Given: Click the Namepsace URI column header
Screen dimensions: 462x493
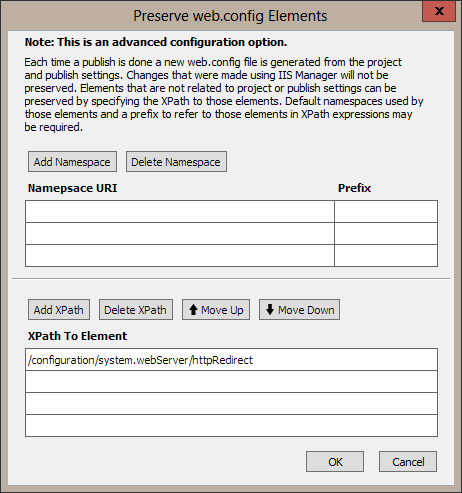Looking at the screenshot, I should (x=72, y=188).
